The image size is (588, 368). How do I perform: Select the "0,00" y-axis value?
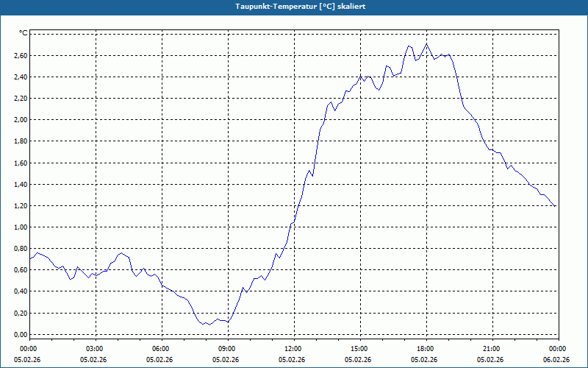[x=21, y=335]
